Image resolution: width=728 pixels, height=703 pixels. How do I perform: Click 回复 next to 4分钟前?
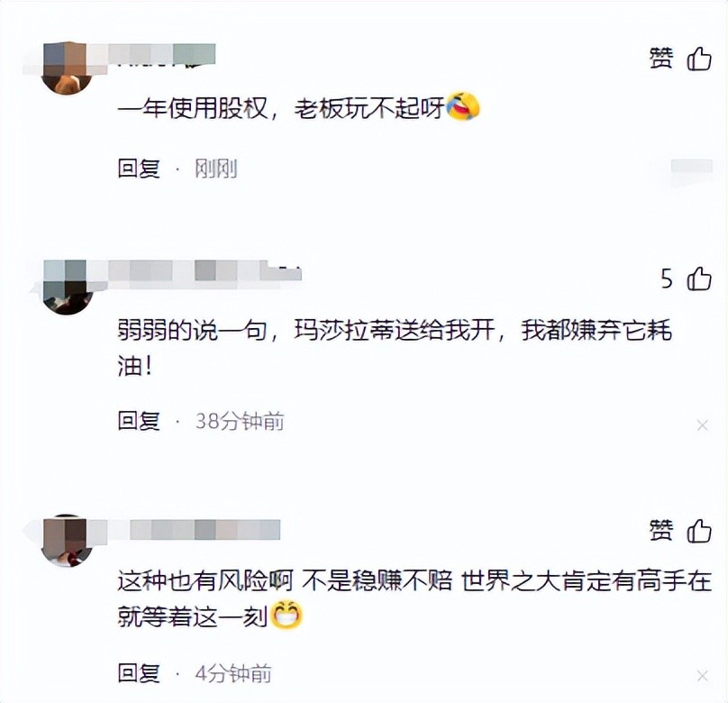click(139, 673)
